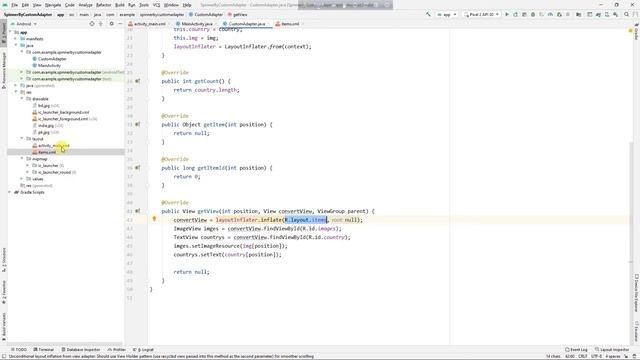Click the Search Everywhere magnifier icon
This screenshot has width=640, height=360.
coord(627,14)
